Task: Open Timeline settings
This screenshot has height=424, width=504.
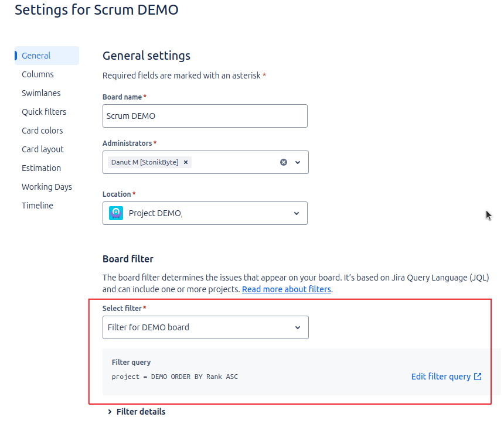Action: [38, 206]
